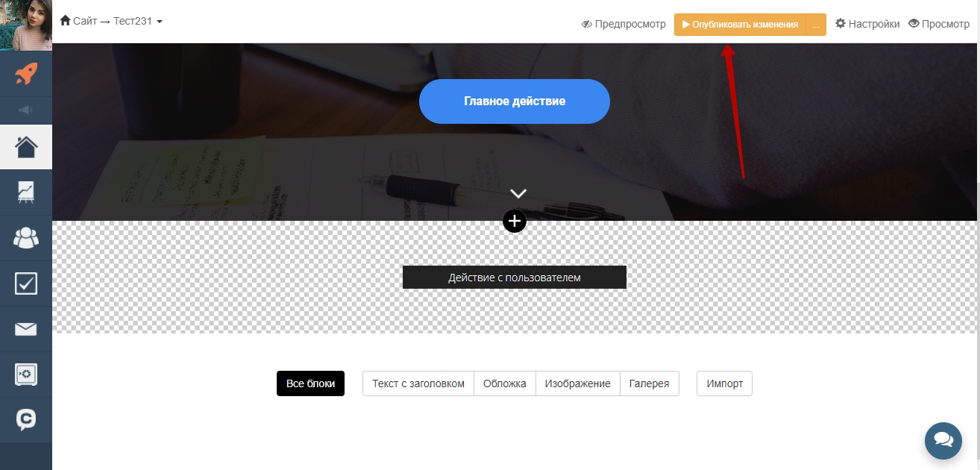Click Опубликовать изменения button
The width and height of the screenshot is (980, 470).
pyautogui.click(x=740, y=25)
